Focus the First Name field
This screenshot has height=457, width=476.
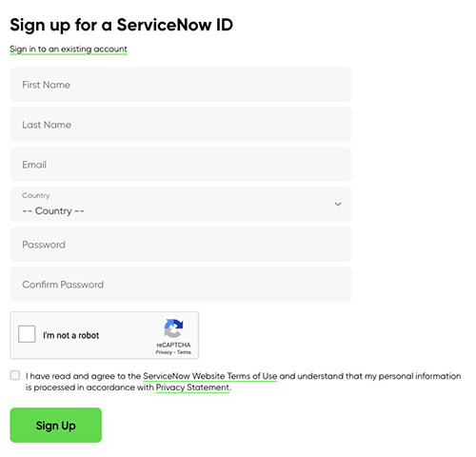(181, 85)
